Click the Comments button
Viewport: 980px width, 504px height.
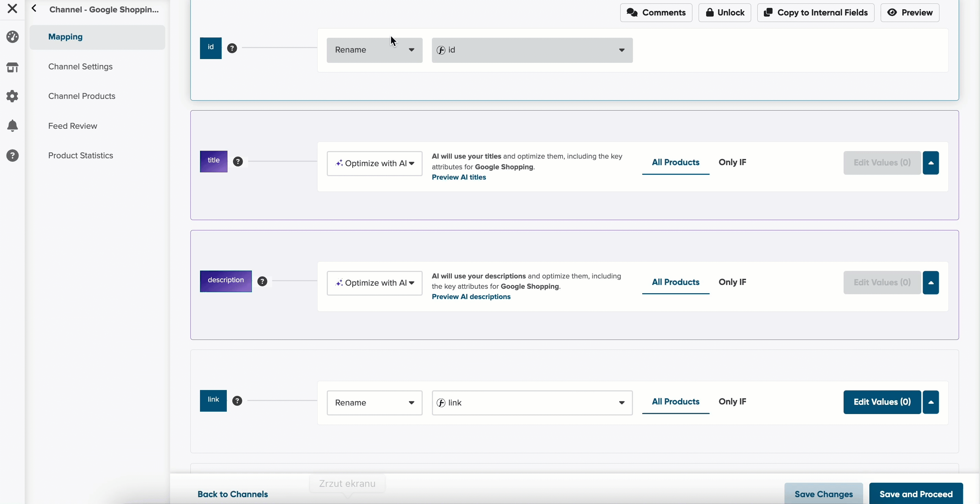coord(656,13)
